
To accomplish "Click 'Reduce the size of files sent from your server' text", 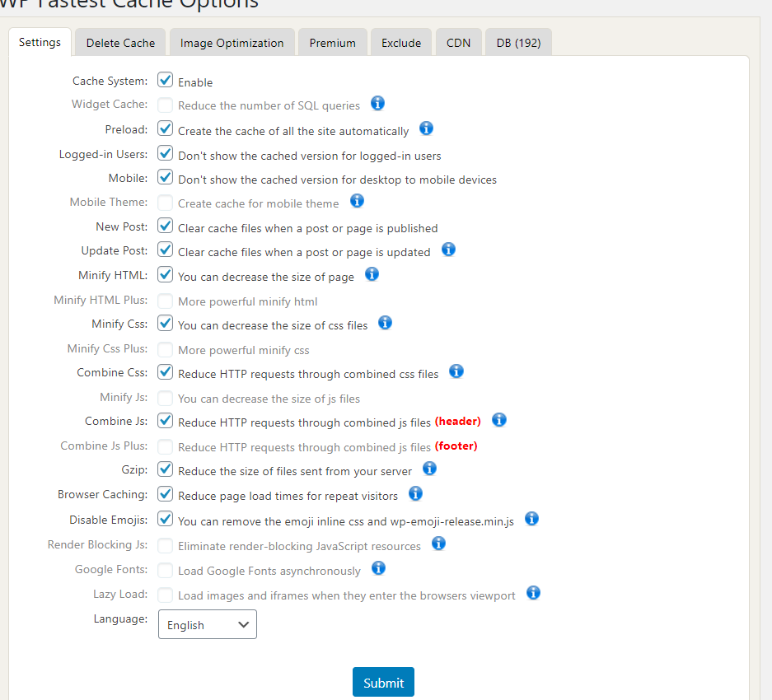I will 295,471.
